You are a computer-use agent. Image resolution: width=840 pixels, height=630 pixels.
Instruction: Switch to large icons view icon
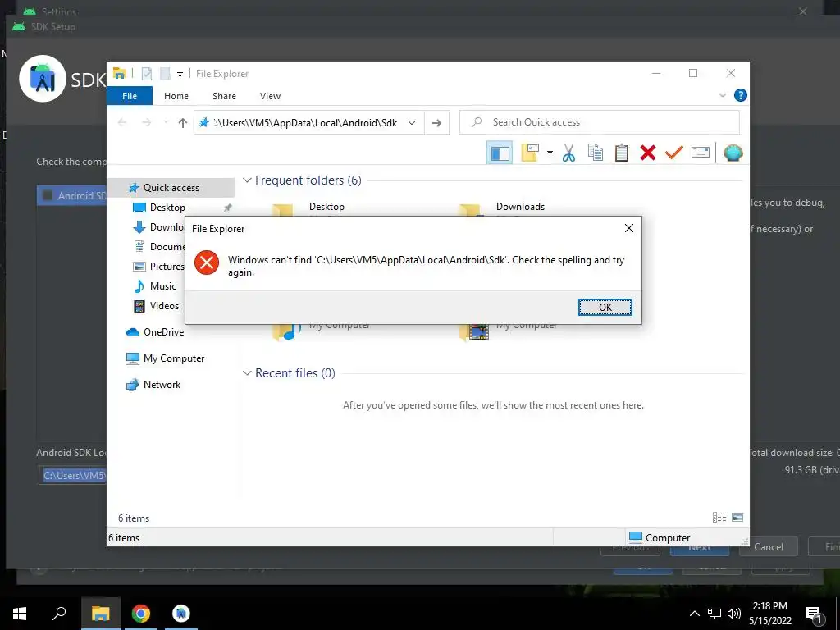tap(737, 517)
